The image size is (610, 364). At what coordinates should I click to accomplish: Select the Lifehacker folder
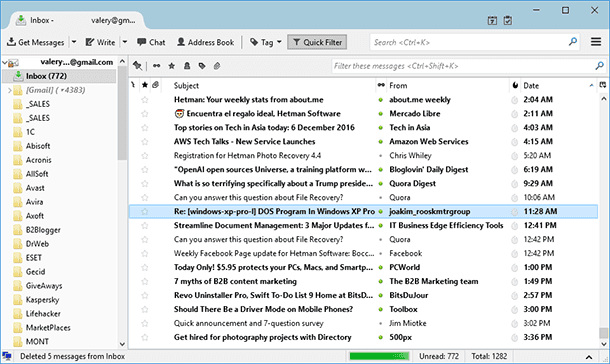tap(43, 314)
